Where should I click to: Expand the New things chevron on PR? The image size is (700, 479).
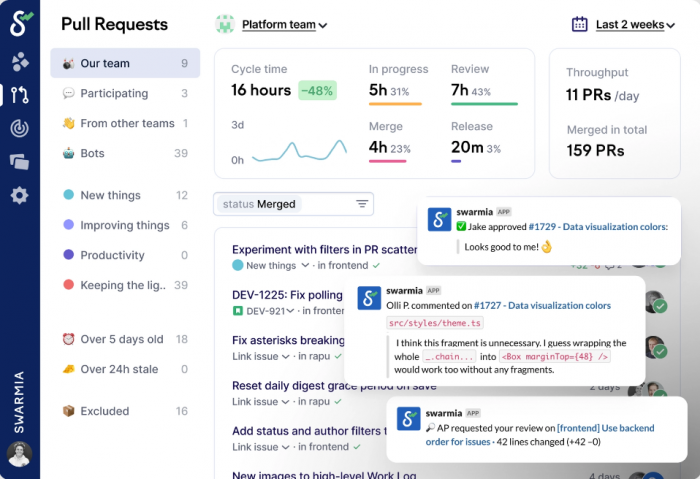(x=305, y=265)
